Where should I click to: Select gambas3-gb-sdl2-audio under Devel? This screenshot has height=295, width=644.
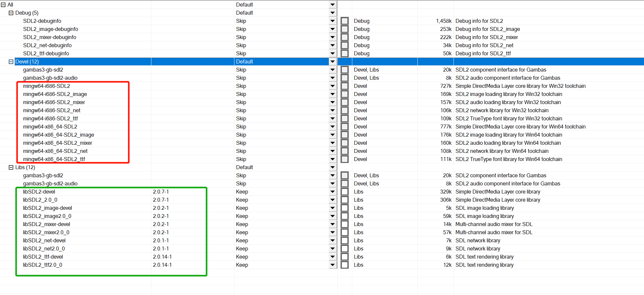click(x=50, y=78)
